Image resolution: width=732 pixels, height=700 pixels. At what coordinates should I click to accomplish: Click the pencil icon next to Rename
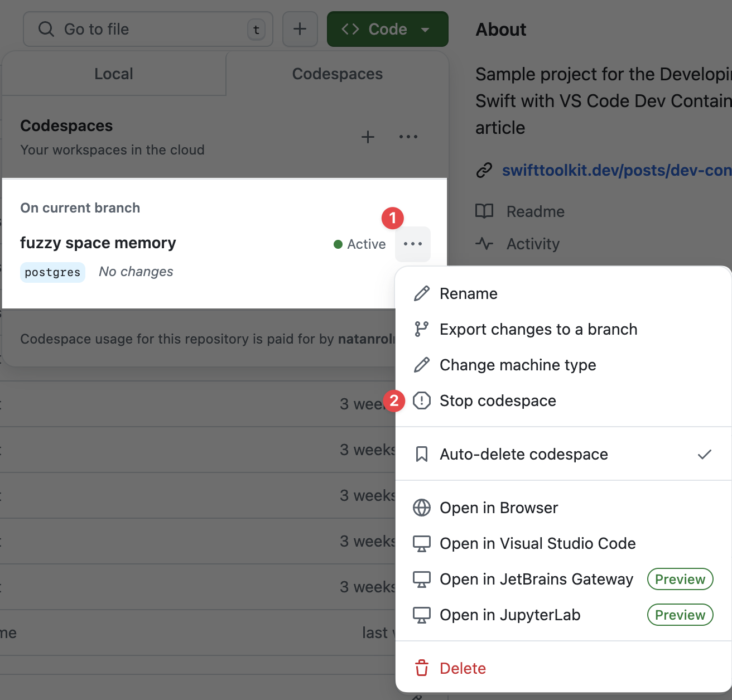click(x=422, y=293)
